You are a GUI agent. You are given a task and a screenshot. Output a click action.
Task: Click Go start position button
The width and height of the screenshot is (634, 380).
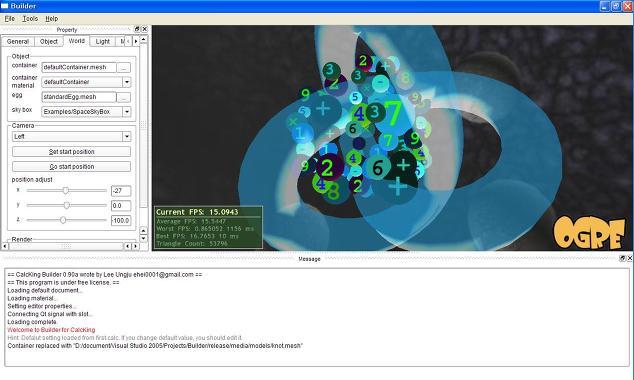pyautogui.click(x=72, y=167)
